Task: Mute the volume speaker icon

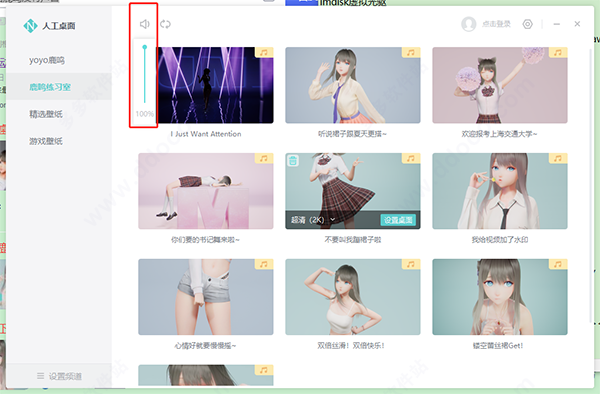Action: (144, 24)
